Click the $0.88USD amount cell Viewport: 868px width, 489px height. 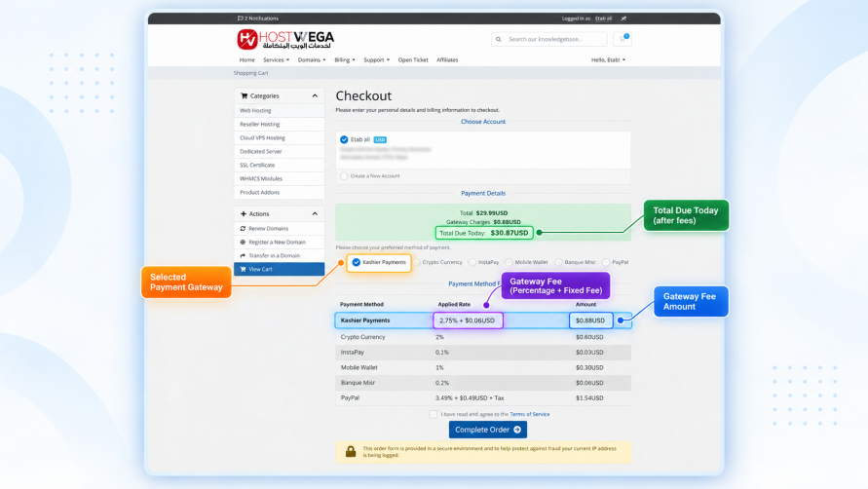(590, 320)
